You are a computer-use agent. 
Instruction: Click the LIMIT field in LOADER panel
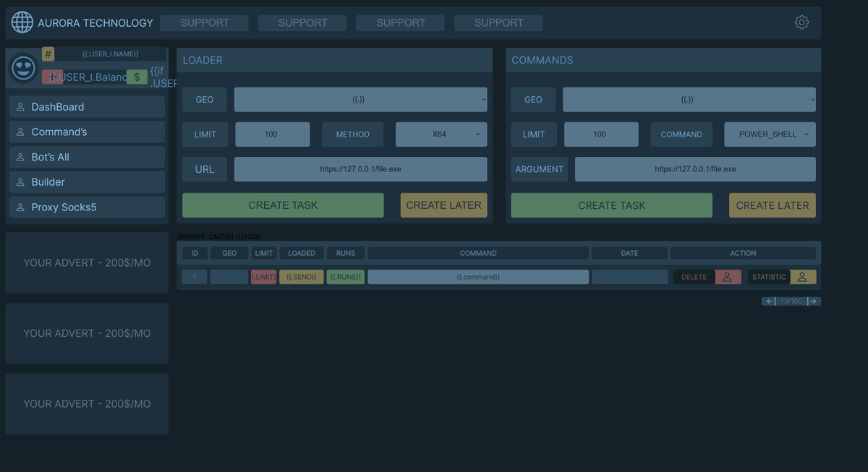(x=273, y=134)
